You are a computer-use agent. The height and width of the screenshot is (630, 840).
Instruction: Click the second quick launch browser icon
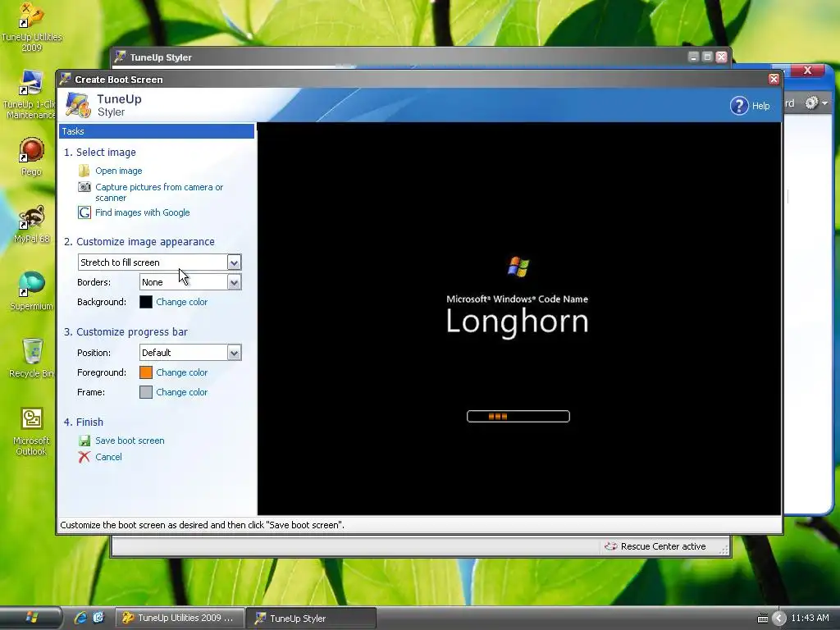coord(98,618)
